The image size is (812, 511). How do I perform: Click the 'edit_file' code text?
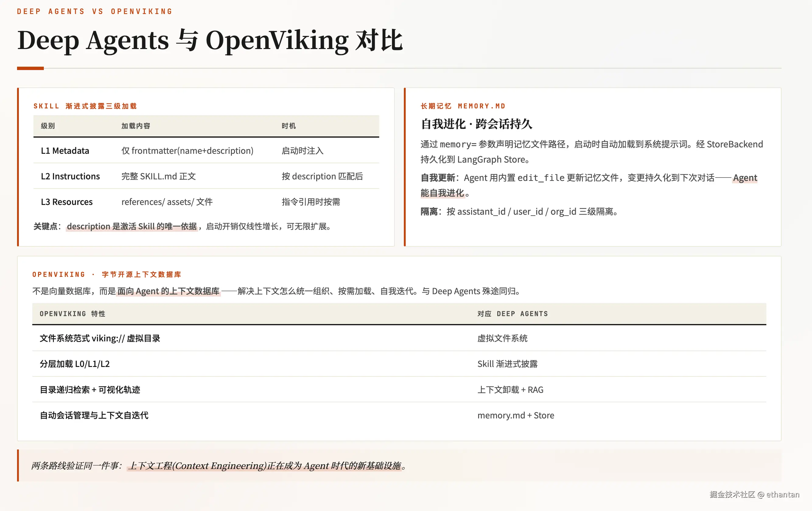point(541,178)
